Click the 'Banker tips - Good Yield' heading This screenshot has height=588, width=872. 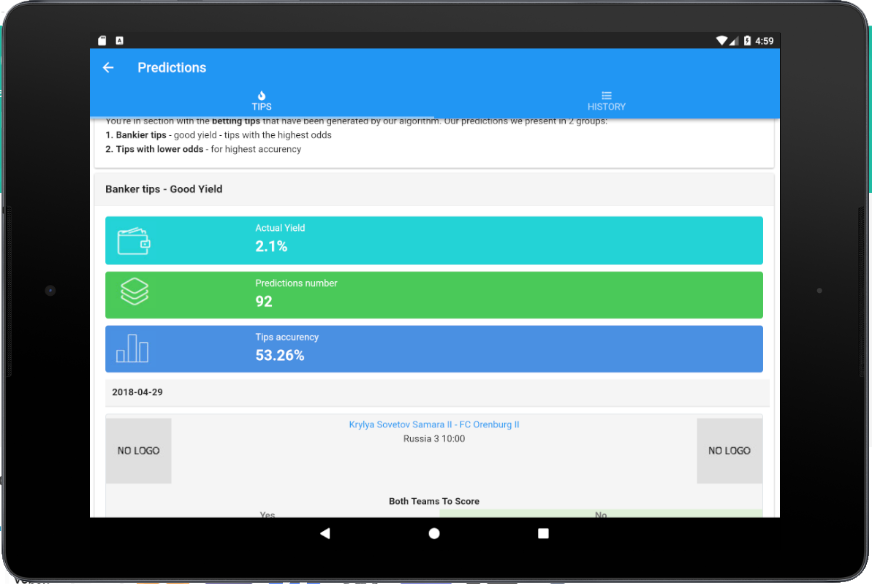pyautogui.click(x=164, y=189)
